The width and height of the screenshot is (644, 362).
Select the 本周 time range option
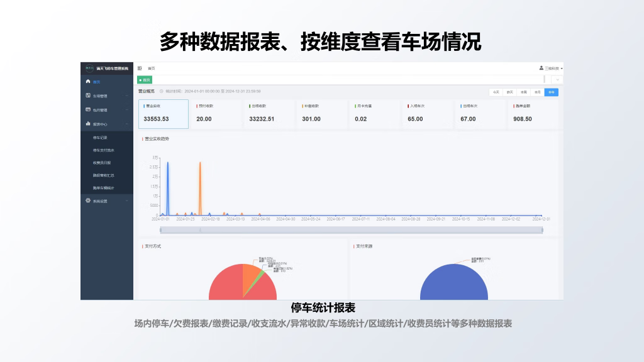pos(523,92)
